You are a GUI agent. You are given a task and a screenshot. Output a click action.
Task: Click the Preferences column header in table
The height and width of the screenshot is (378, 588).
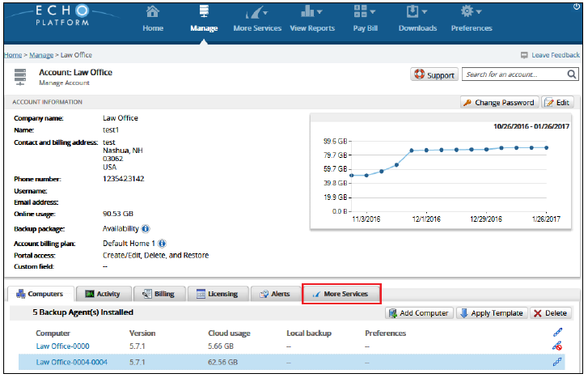(386, 333)
